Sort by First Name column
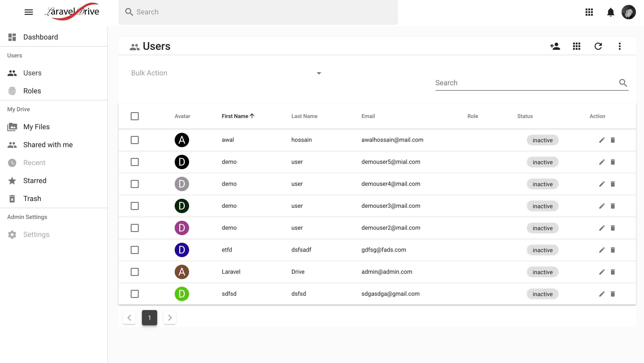The height and width of the screenshot is (363, 644). tap(238, 116)
